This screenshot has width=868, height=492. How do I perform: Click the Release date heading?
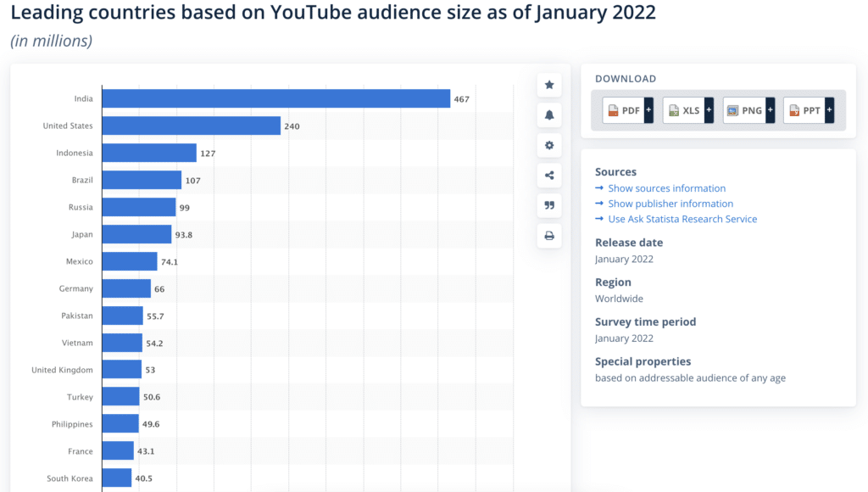[629, 243]
